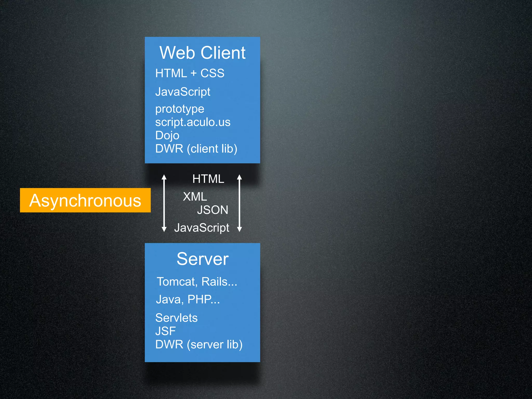Click the Server heading
Image resolution: width=532 pixels, height=399 pixels.
202,259
